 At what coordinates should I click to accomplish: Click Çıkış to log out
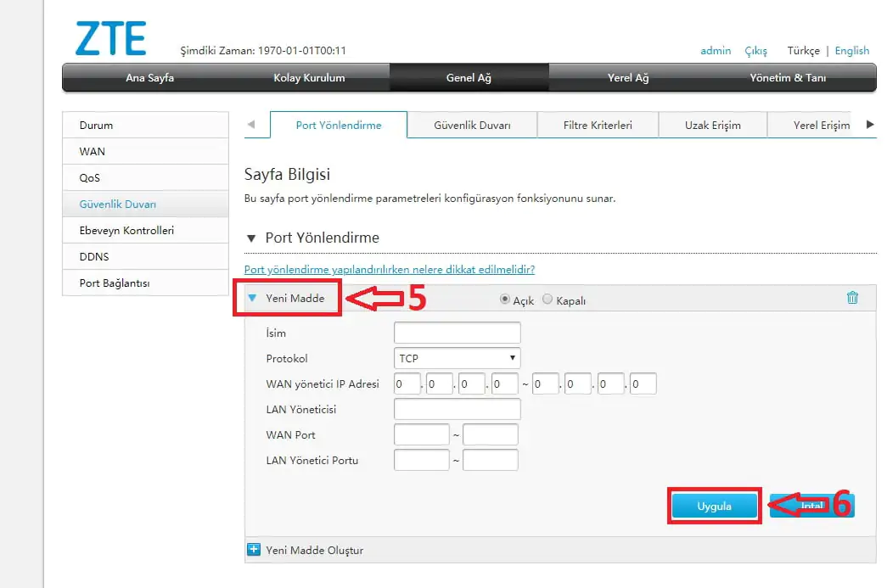click(x=755, y=51)
